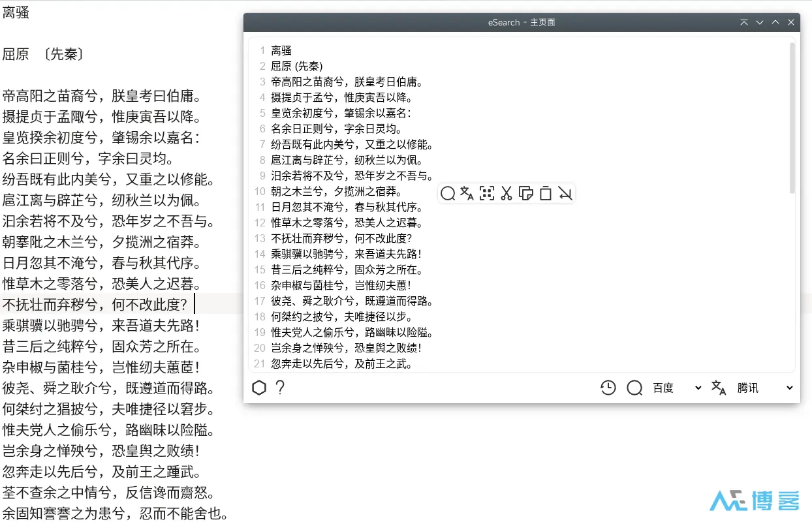The image size is (812, 524).
Task: Expand the chevron next to 百度
Action: (x=697, y=388)
